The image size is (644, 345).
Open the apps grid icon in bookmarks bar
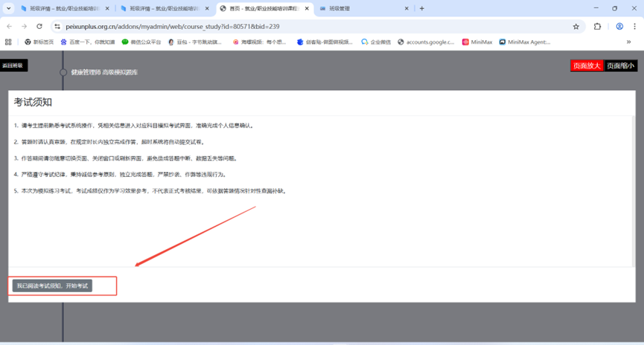8,42
